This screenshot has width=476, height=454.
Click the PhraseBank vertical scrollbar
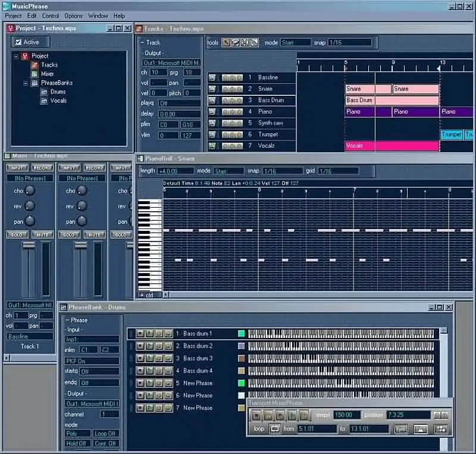pyautogui.click(x=444, y=389)
